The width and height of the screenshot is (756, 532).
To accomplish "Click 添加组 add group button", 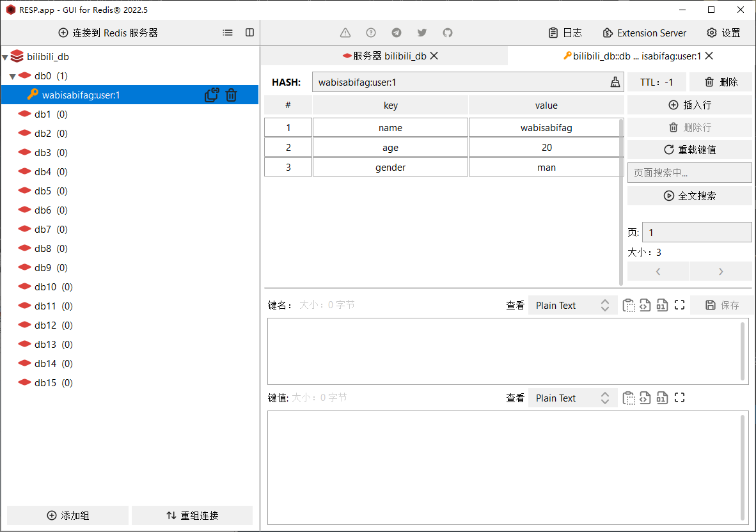I will tap(68, 515).
